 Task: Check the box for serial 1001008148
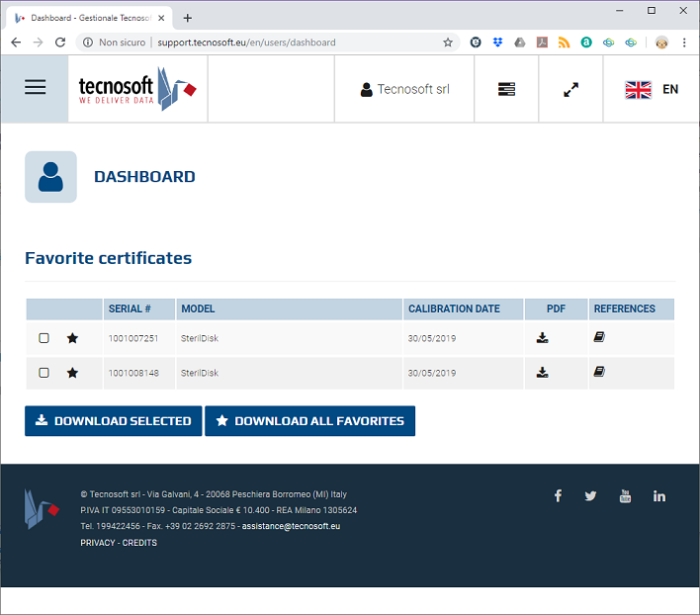coord(44,373)
